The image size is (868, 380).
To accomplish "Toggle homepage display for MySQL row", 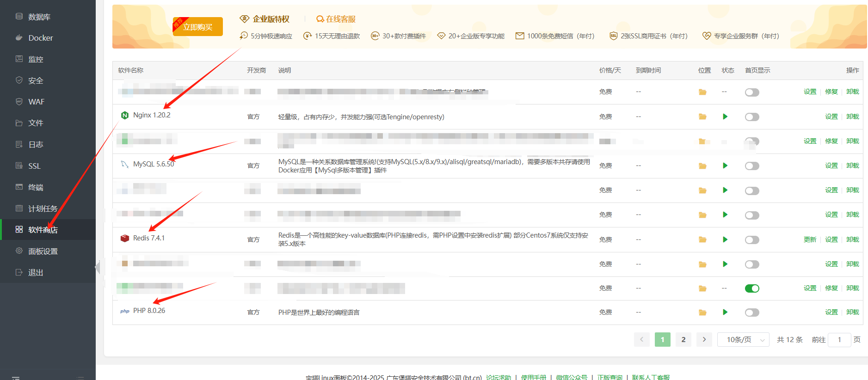I will point(752,166).
